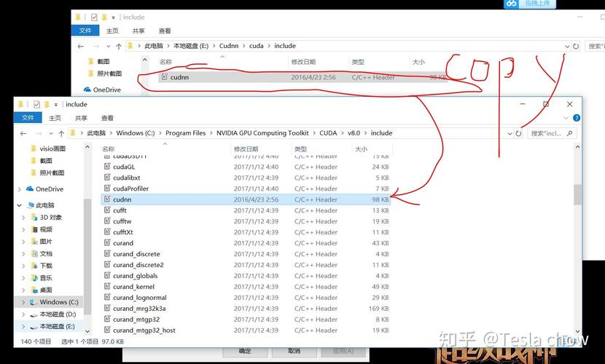This screenshot has height=364, width=605.
Task: Select 文档 in the navigation pane
Action: (x=46, y=254)
